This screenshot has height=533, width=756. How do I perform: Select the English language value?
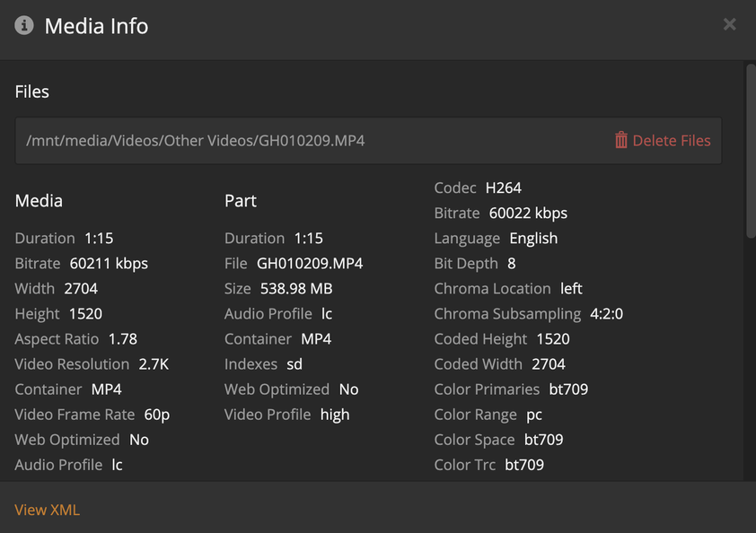pos(533,239)
